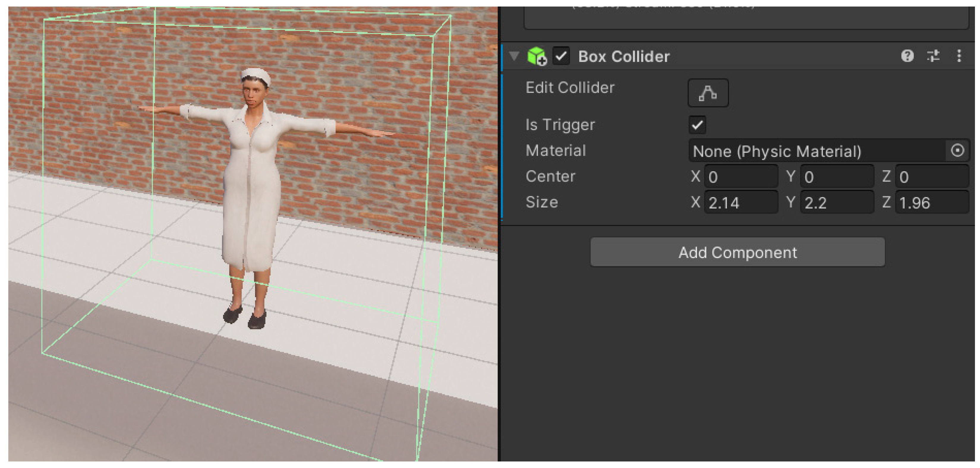
Task: Open Box Collider preset settings icon
Action: click(933, 56)
